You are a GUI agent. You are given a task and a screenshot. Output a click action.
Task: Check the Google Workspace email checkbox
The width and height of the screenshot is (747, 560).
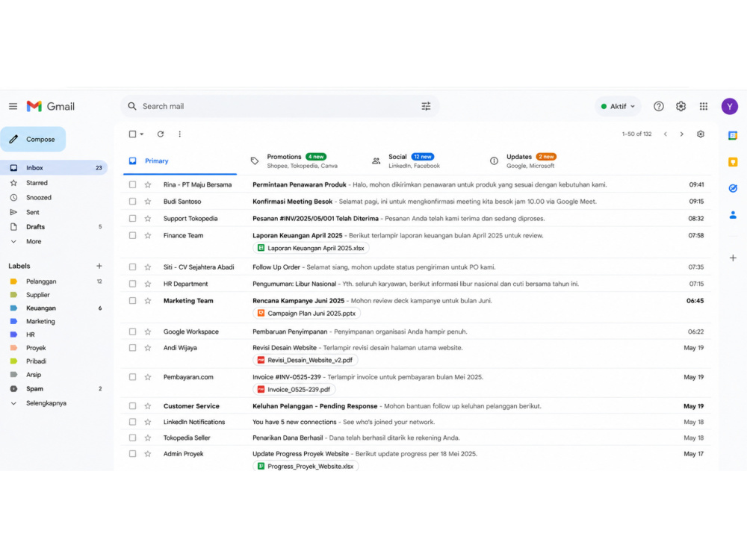click(x=132, y=332)
